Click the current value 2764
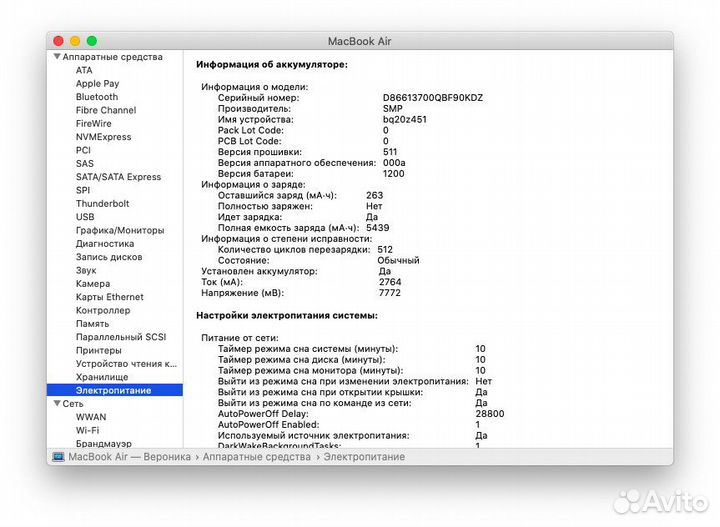 coord(390,282)
